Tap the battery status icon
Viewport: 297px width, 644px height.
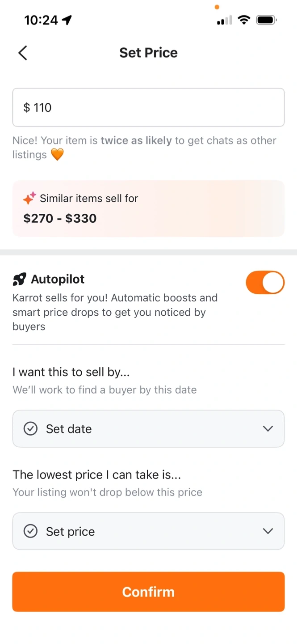266,20
